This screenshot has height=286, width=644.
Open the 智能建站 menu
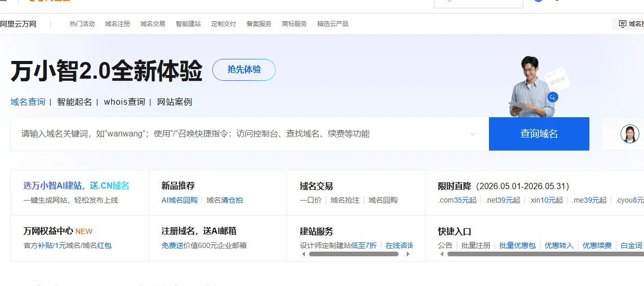(x=188, y=24)
